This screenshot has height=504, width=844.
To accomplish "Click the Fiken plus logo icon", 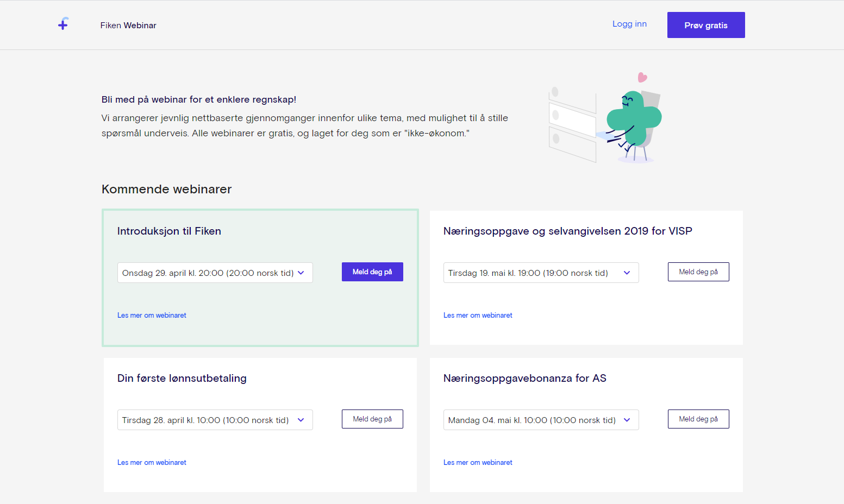I will point(63,24).
